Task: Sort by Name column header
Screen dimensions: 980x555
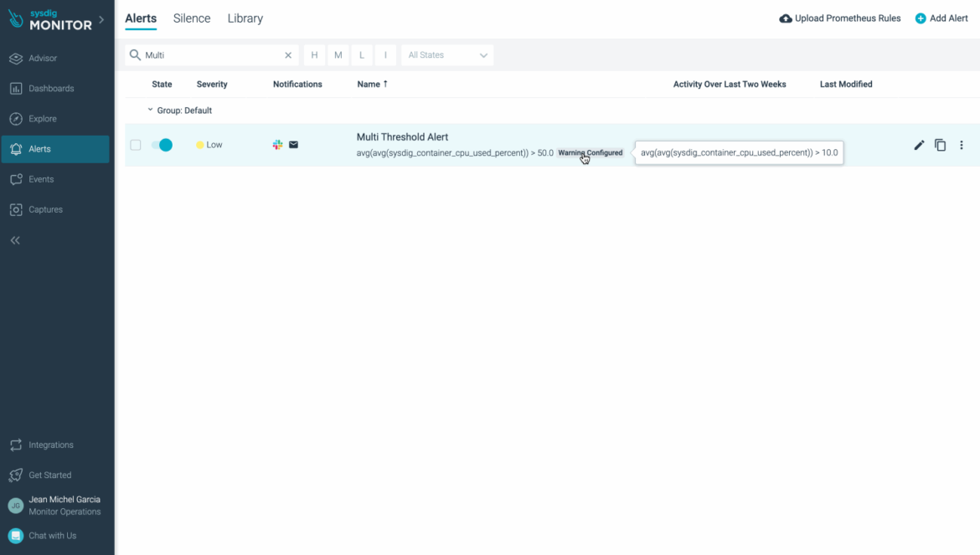Action: click(373, 85)
